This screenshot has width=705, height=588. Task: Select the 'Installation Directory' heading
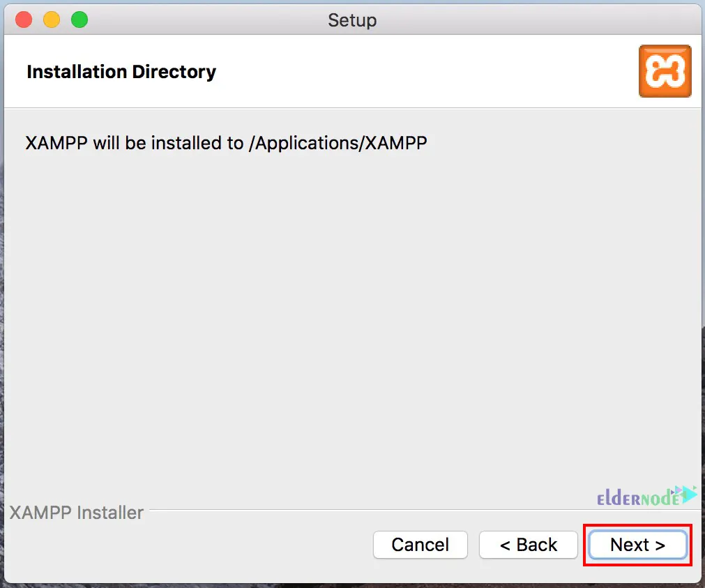(121, 72)
